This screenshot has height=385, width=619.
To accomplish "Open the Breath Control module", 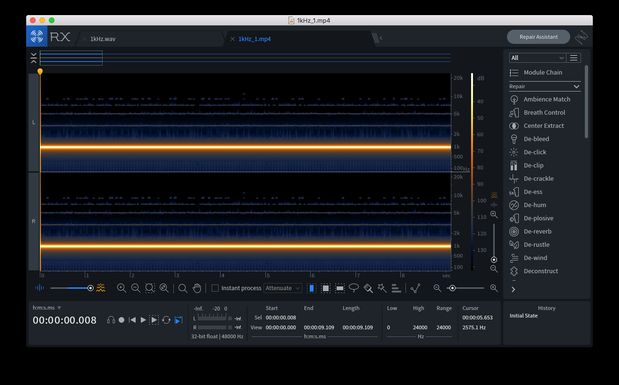I will pos(537,113).
